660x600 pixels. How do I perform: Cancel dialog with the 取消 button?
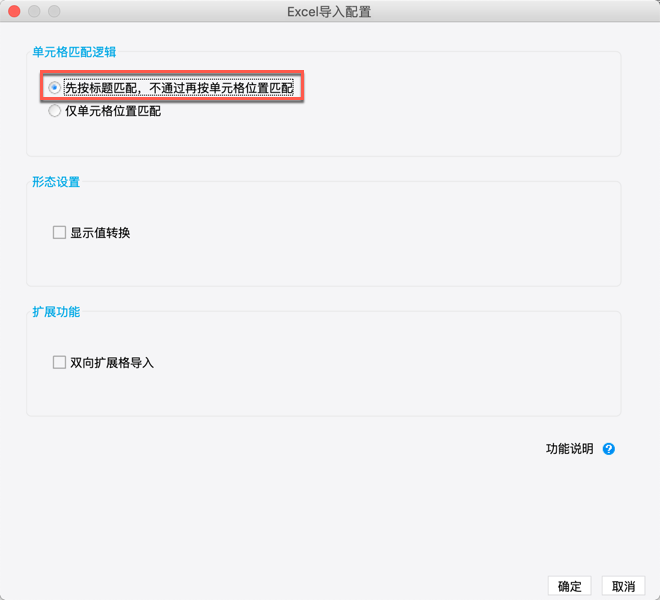pos(623,586)
